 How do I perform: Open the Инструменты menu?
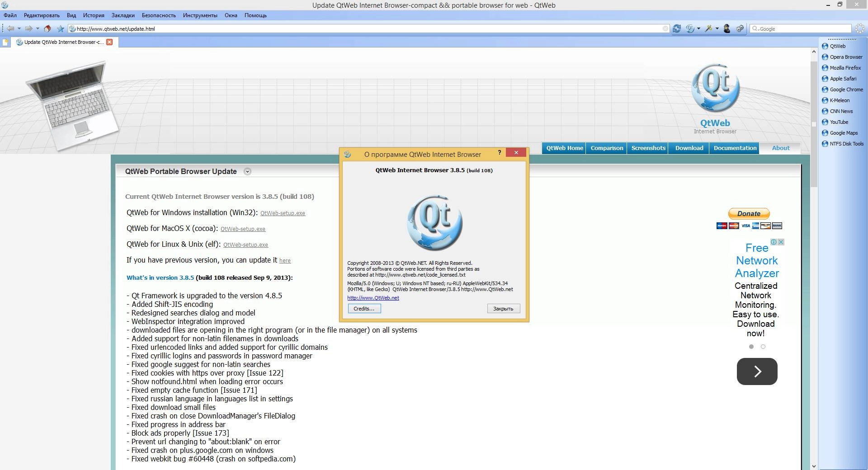pos(200,15)
